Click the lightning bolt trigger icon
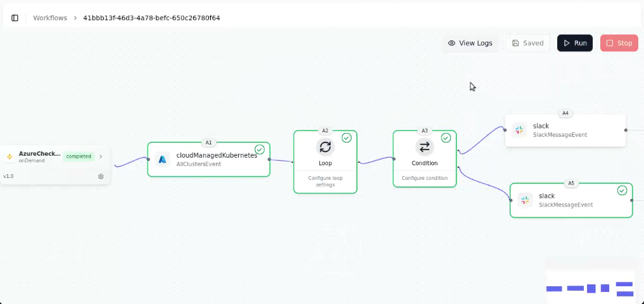 [x=9, y=156]
